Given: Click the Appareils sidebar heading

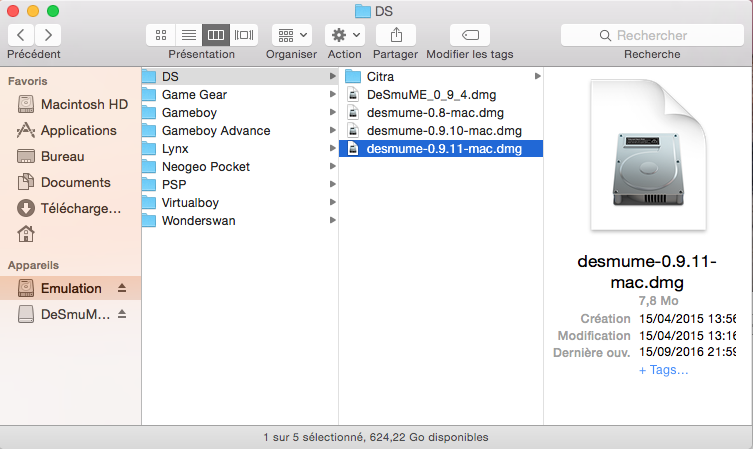Looking at the screenshot, I should point(34,265).
